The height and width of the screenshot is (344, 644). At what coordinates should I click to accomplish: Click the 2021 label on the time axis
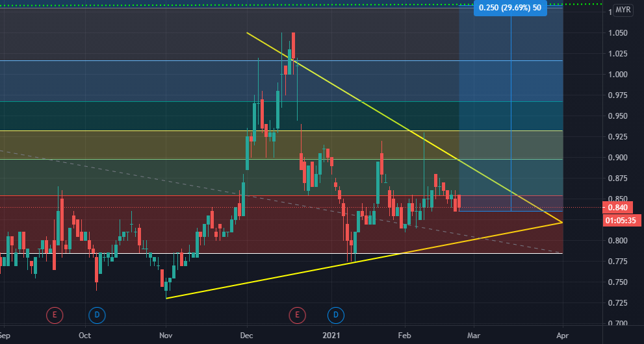point(331,336)
